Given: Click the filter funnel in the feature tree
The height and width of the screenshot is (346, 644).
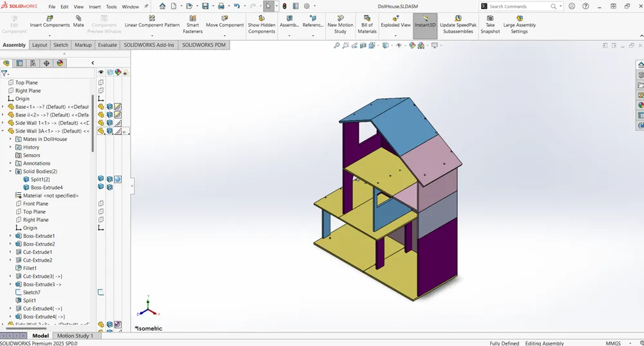Looking at the screenshot, I should [x=4, y=73].
